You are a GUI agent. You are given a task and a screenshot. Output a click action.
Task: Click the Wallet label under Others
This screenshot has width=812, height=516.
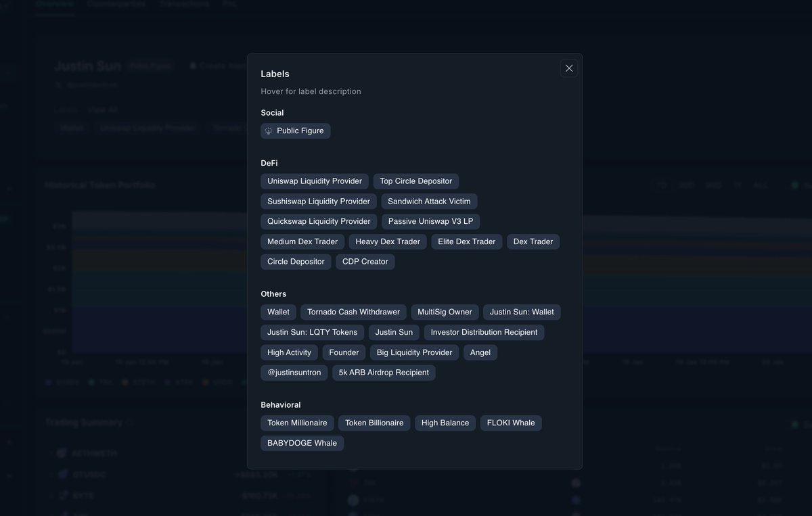(278, 312)
